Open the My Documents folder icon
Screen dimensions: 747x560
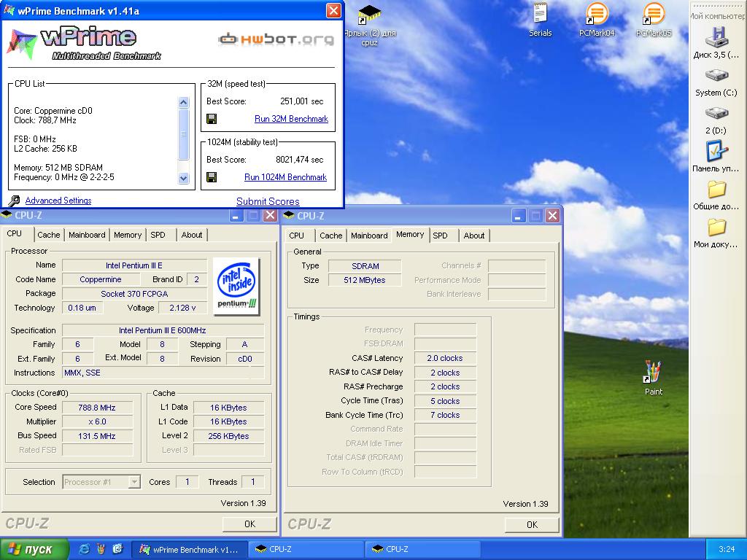[x=716, y=227]
